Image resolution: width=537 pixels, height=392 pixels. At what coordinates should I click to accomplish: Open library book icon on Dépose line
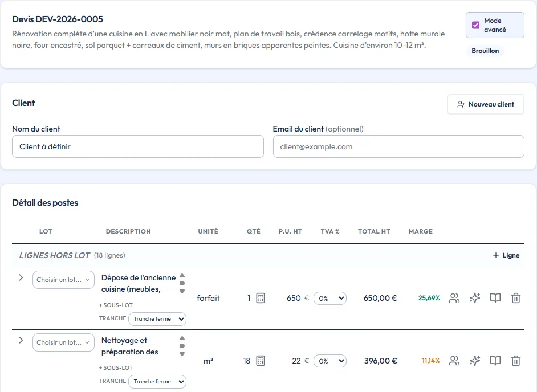tap(495, 298)
